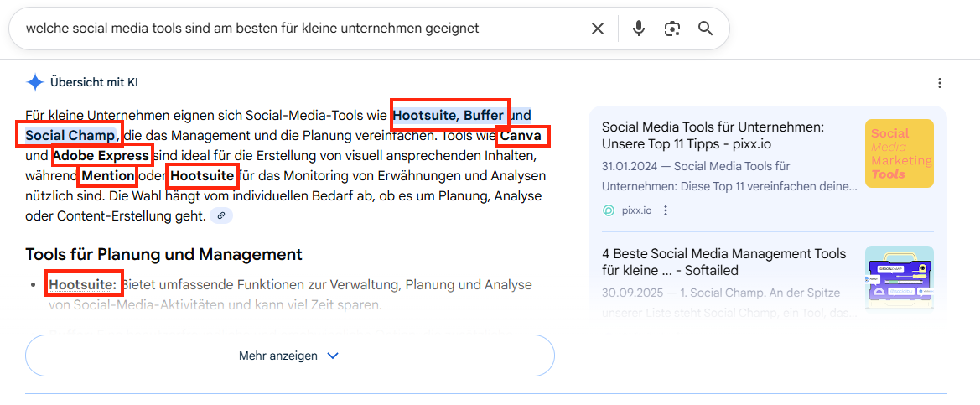Click bold word Canva in overview
This screenshot has width=980, height=405.
521,135
